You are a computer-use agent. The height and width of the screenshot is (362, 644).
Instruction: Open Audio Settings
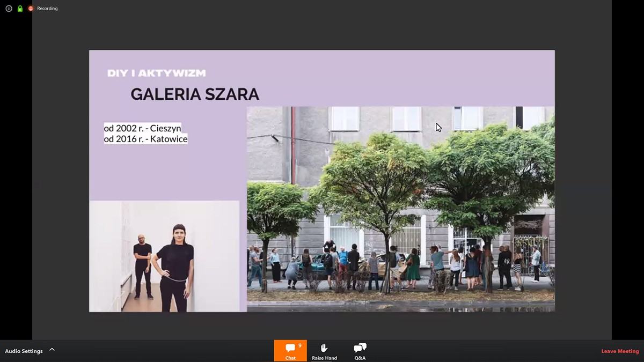click(24, 351)
